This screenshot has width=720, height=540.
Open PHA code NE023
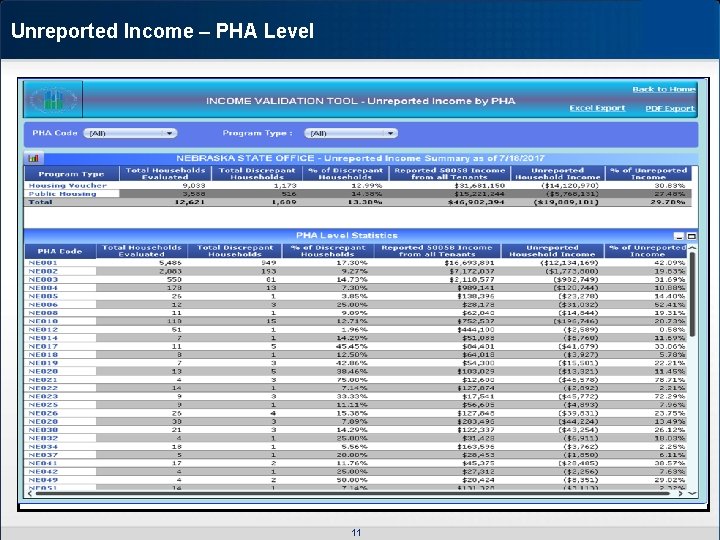(43, 396)
